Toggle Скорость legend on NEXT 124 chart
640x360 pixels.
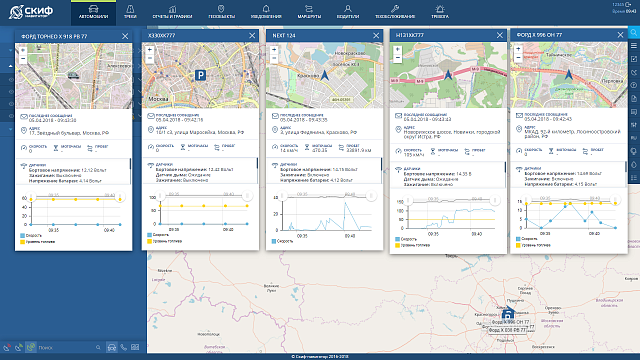click(282, 241)
